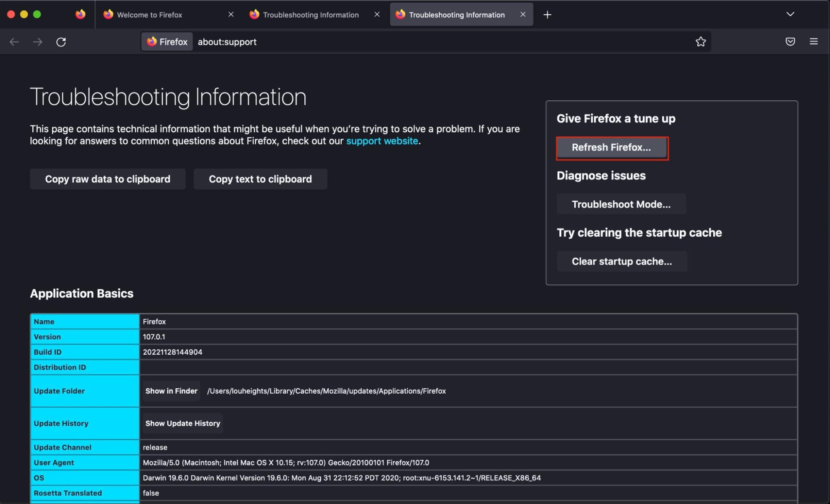Open the support website link
The width and height of the screenshot is (830, 504).
(x=382, y=141)
